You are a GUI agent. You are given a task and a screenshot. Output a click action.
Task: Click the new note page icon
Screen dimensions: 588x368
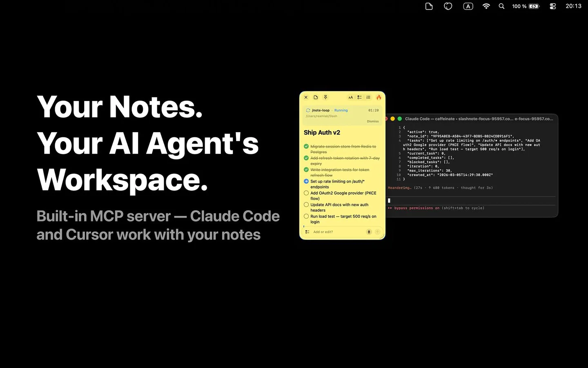(316, 97)
